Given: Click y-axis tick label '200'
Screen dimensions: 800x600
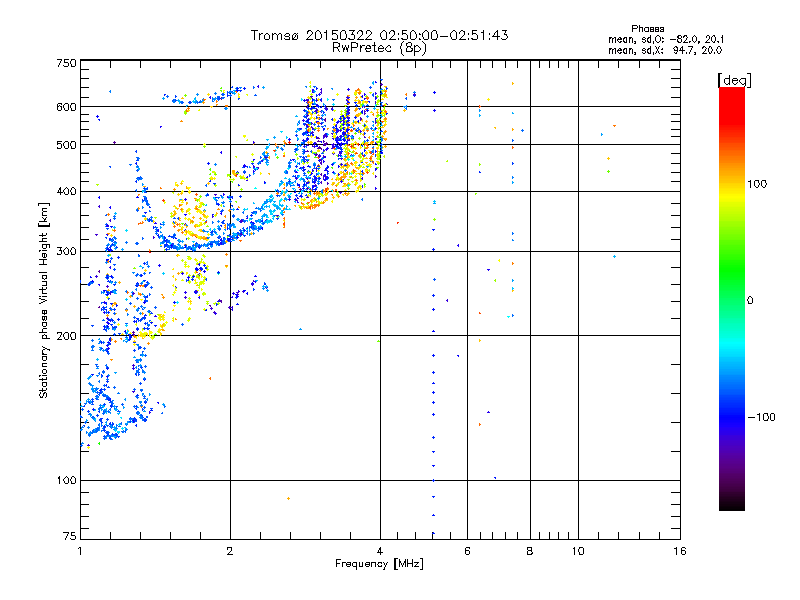Looking at the screenshot, I should [66, 336].
